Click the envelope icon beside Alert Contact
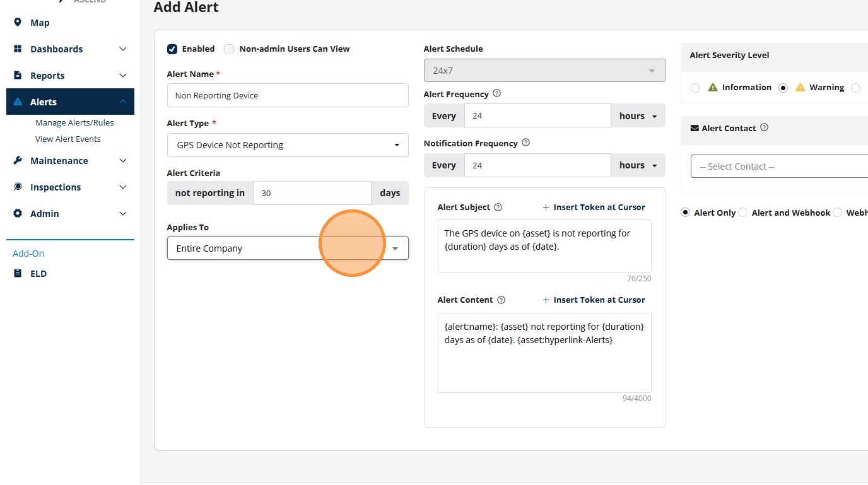Viewport: 868px width, 485px height. [x=695, y=128]
